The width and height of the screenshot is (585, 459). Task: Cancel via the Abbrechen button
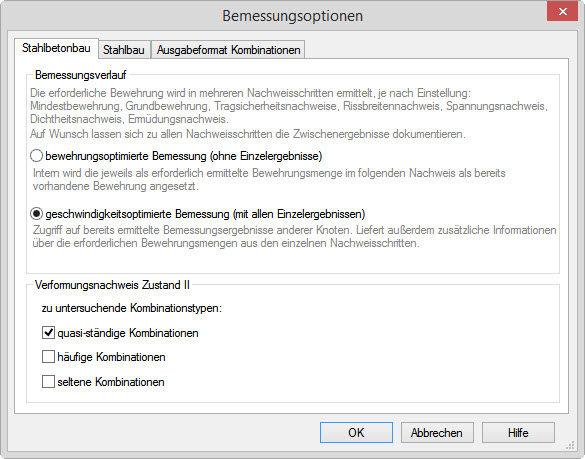coord(437,433)
